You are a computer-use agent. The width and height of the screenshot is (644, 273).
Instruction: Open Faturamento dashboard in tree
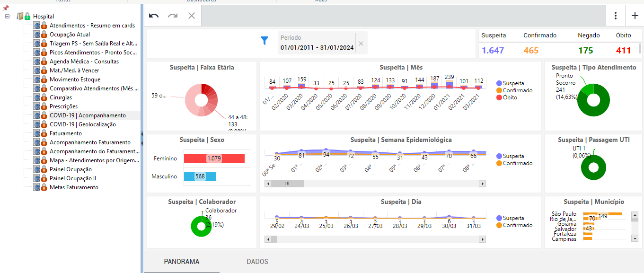[x=66, y=133]
